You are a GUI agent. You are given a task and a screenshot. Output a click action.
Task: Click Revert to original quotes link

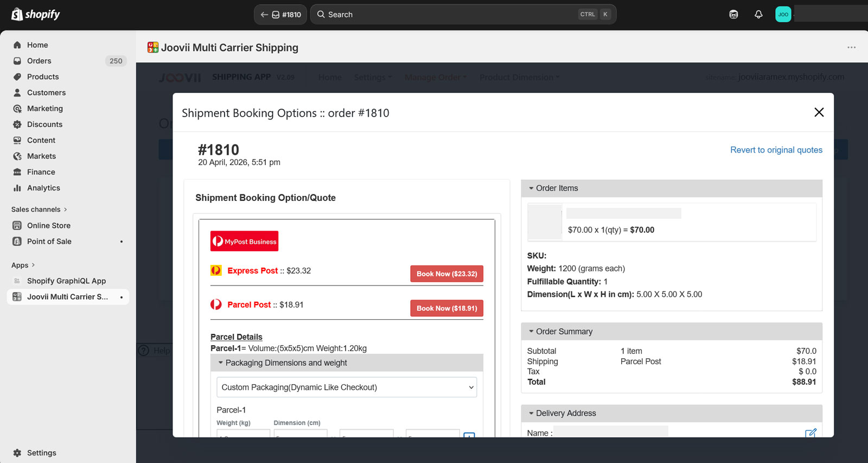tap(776, 150)
